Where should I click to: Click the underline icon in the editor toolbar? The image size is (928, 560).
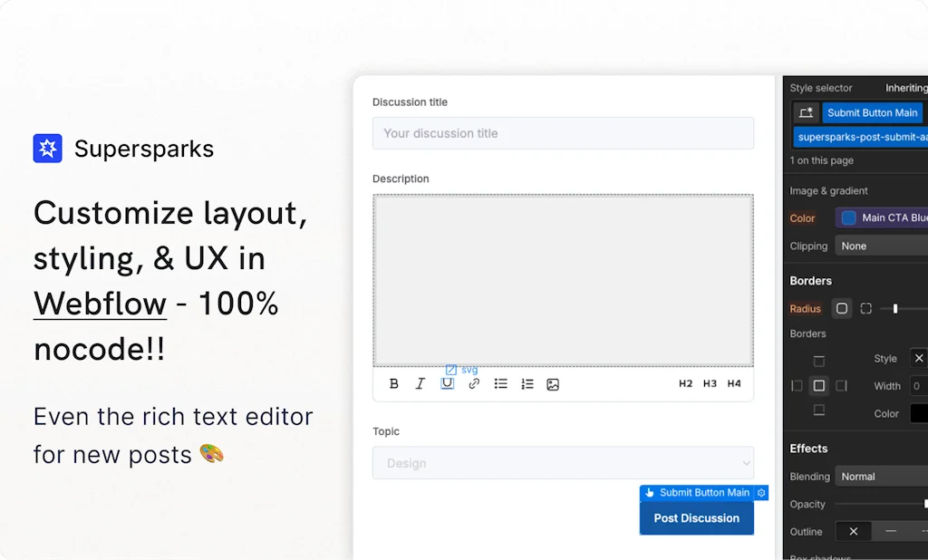[x=447, y=384]
